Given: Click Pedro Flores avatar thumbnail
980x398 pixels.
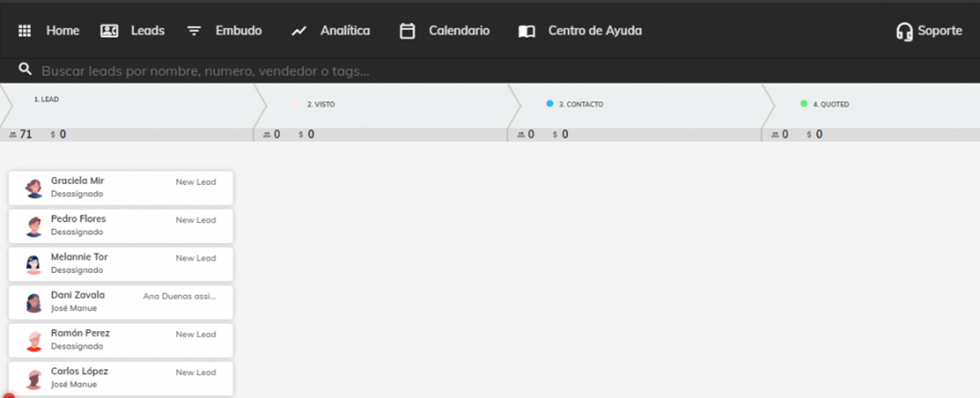Looking at the screenshot, I should pyautogui.click(x=34, y=226).
